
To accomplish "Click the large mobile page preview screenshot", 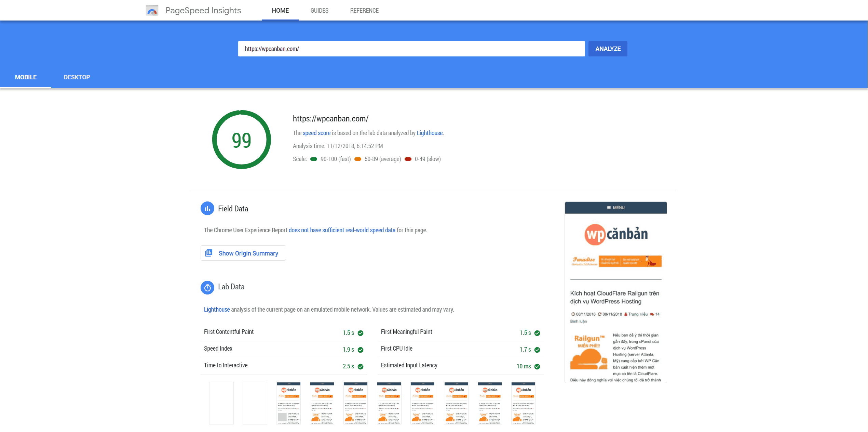I will pos(616,292).
